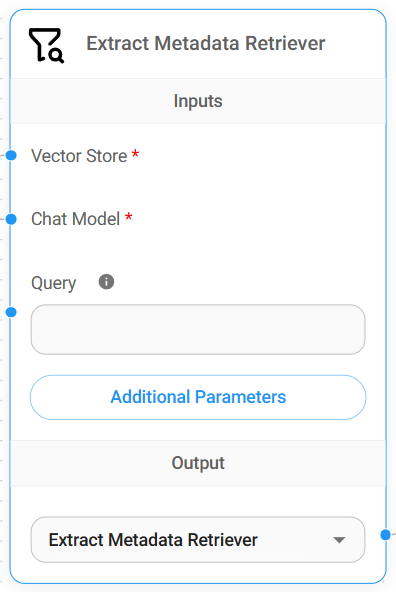Click the Chat Model input connector dot
This screenshot has width=396, height=592.
[x=11, y=219]
